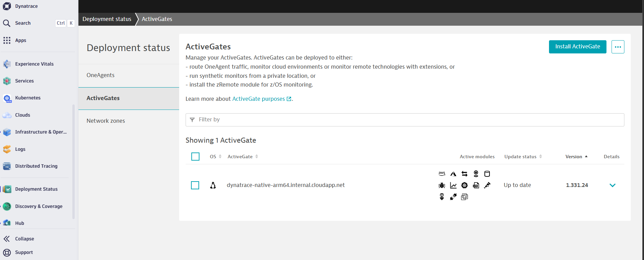This screenshot has height=260, width=644.
Task: Open dynatrace-native-arm64.internal.cloudapp.net entry
Action: coord(286,185)
